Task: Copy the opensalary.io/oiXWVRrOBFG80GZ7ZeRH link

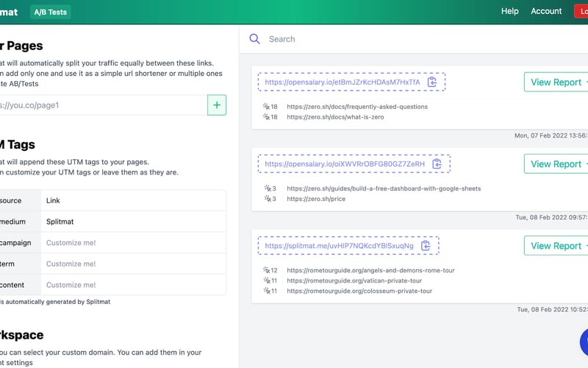Action: [437, 163]
